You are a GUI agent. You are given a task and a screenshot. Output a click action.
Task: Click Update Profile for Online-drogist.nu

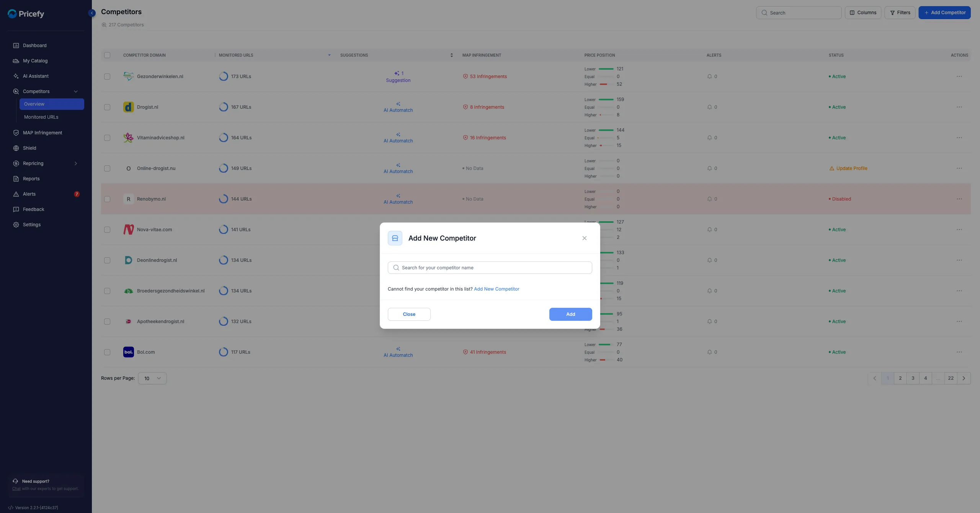[848, 168]
